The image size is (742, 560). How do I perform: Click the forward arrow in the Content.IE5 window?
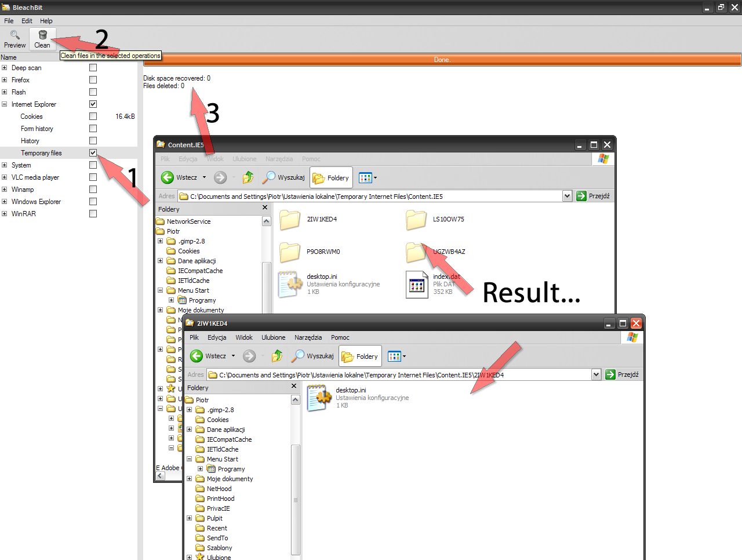(x=220, y=177)
